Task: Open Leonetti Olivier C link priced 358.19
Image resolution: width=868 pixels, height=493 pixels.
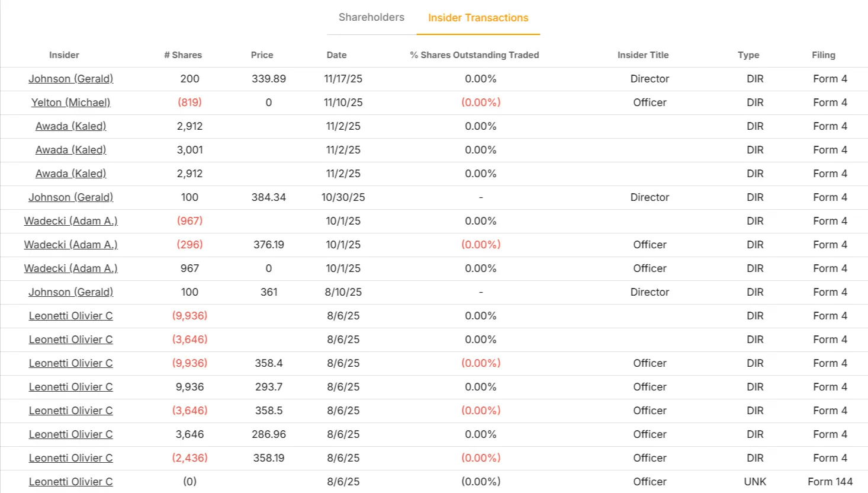Action: [x=70, y=458]
